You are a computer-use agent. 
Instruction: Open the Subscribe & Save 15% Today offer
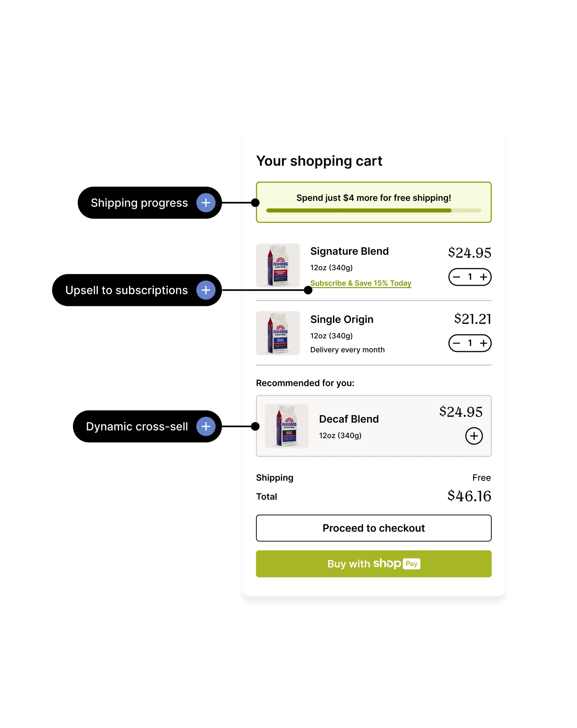[360, 283]
